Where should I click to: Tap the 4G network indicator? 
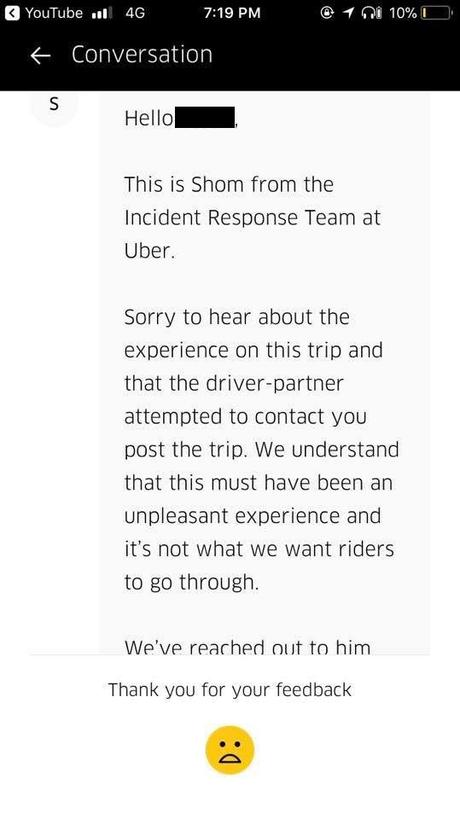[x=135, y=13]
